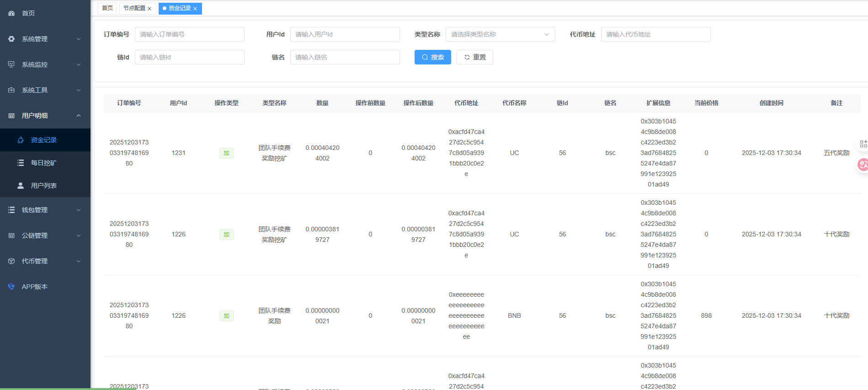Expand the 钱包管理 sidebar menu
This screenshot has width=868, height=390.
pyautogui.click(x=45, y=210)
